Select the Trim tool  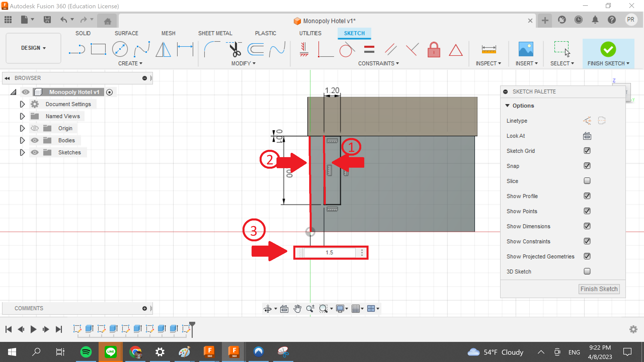pyautogui.click(x=234, y=50)
